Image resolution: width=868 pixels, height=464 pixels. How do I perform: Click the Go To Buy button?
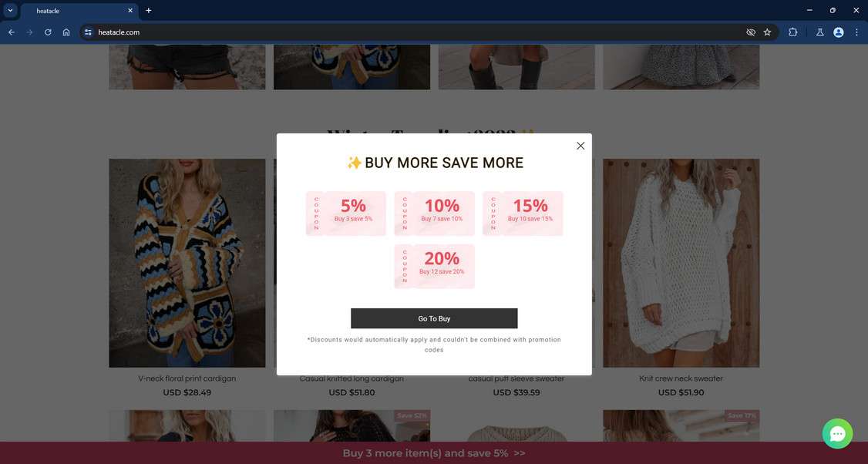pos(434,318)
